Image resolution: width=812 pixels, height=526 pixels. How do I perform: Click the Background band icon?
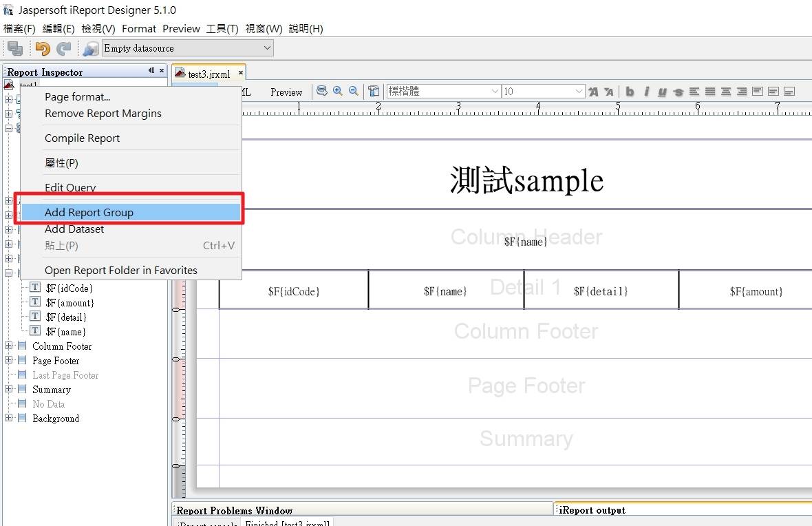click(22, 418)
